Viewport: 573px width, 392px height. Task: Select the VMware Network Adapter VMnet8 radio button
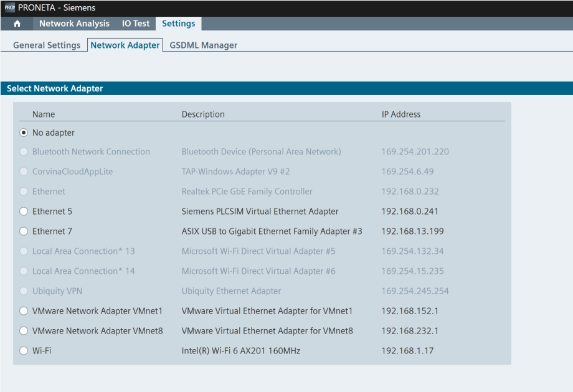pos(24,331)
